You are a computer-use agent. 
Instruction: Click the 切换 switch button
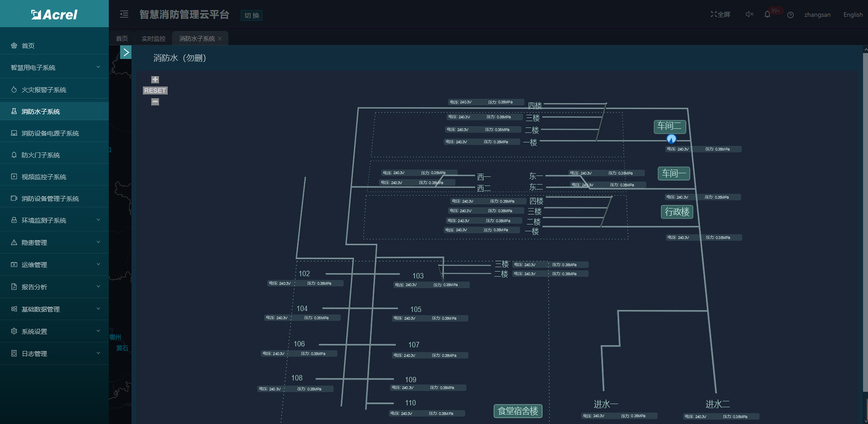[252, 15]
